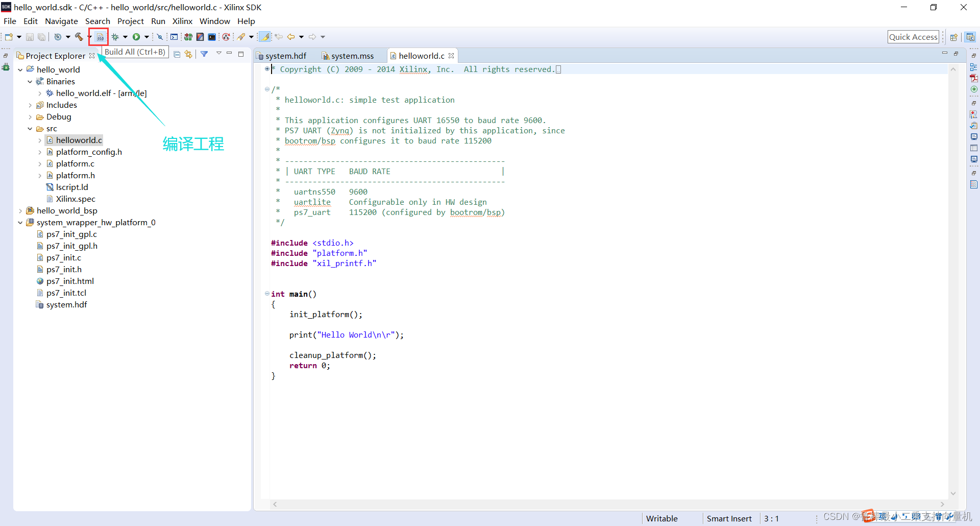Screen dimensions: 980x526
Task: Go to last edit location icon
Action: click(279, 37)
